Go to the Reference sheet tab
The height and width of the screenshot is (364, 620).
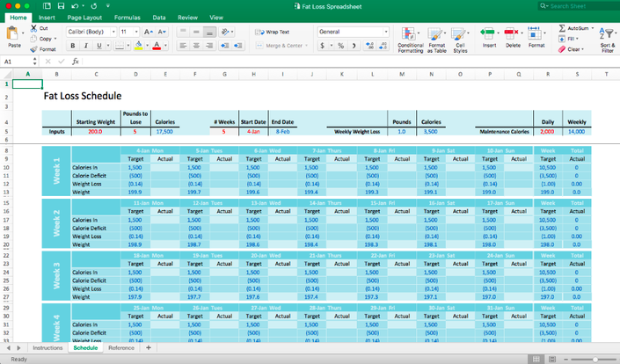click(121, 348)
